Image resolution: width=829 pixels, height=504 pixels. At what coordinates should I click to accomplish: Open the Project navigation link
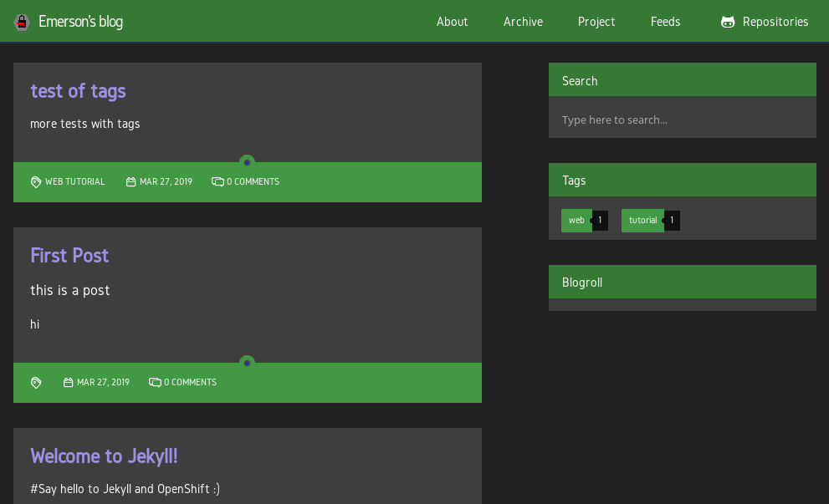596,22
